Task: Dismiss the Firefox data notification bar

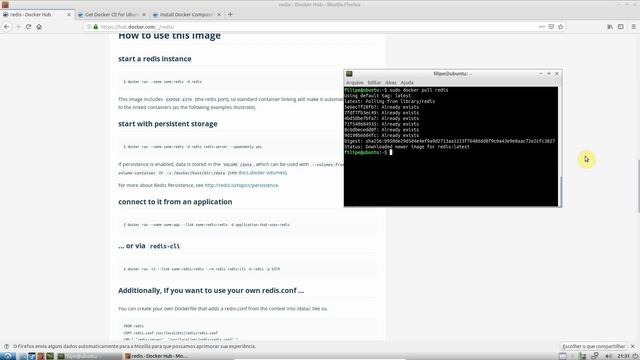Action: (x=633, y=346)
